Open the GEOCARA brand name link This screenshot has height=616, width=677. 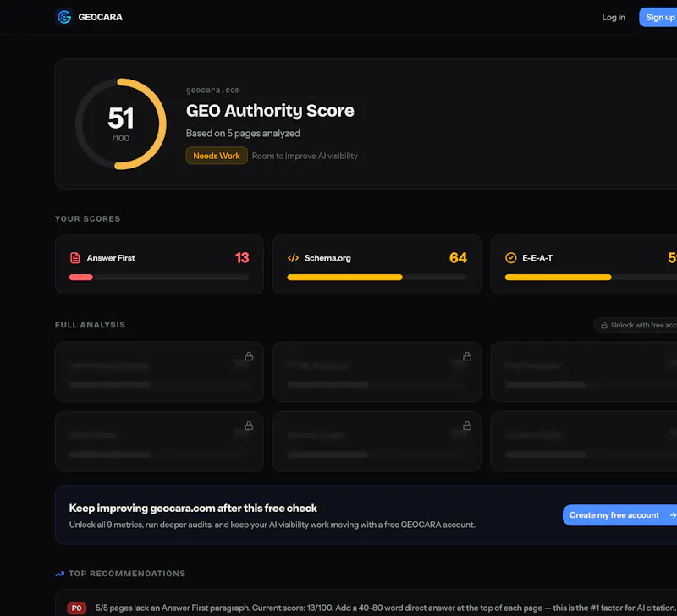click(x=100, y=17)
